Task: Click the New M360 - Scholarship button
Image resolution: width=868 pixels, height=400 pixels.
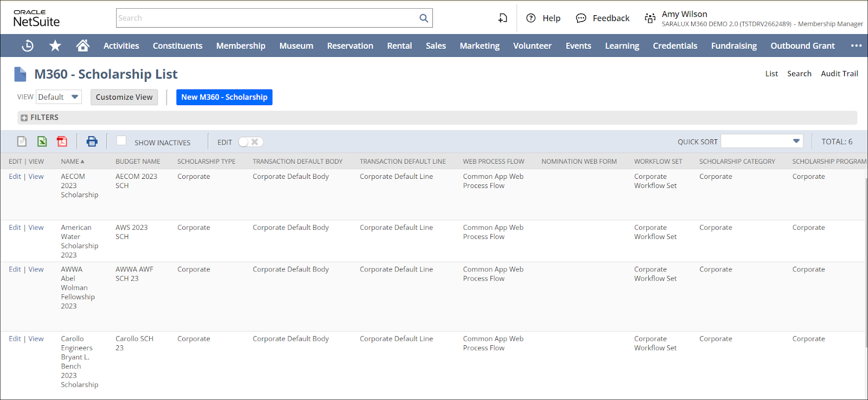Action: (x=224, y=97)
